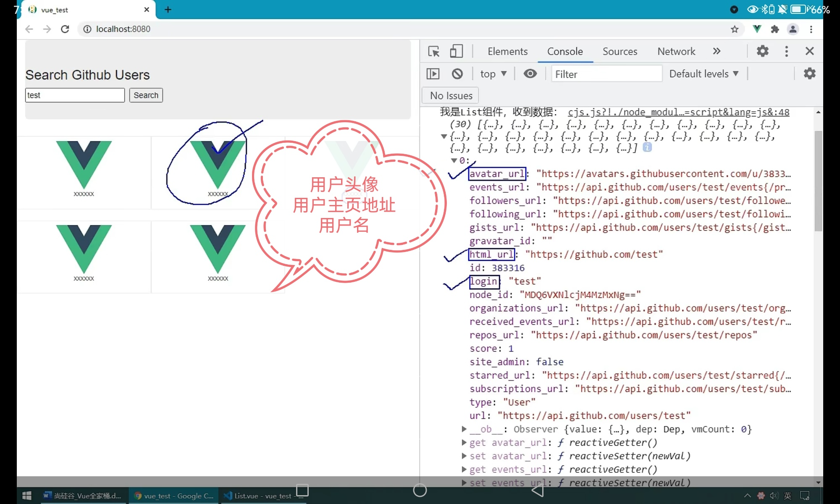Open console settings gear icon
The image size is (840, 504).
[x=809, y=74]
